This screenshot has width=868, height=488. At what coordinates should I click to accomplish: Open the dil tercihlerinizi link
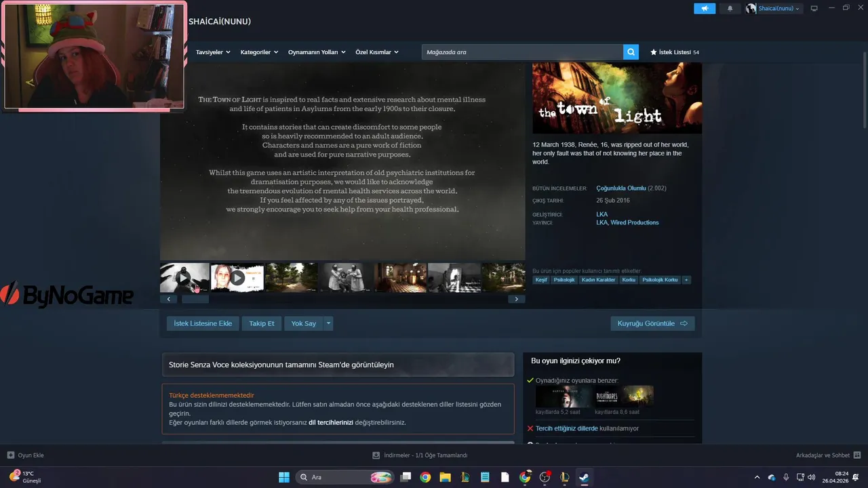click(x=331, y=422)
